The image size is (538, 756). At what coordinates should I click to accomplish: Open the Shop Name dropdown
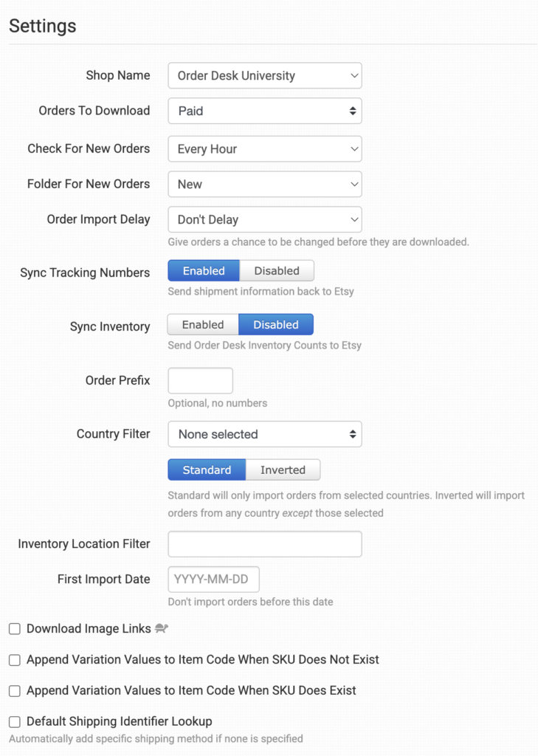264,75
